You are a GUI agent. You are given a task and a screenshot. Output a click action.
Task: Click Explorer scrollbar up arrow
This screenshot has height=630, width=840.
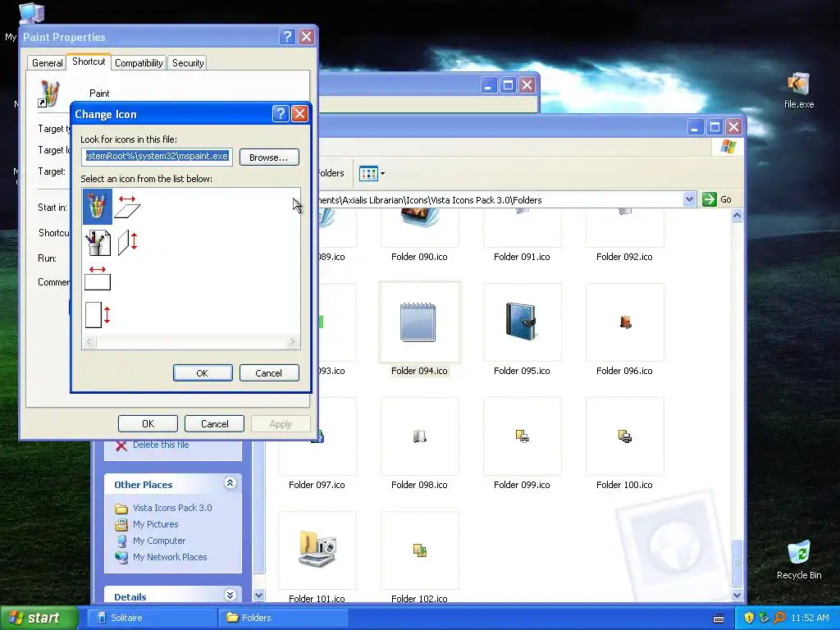(737, 216)
